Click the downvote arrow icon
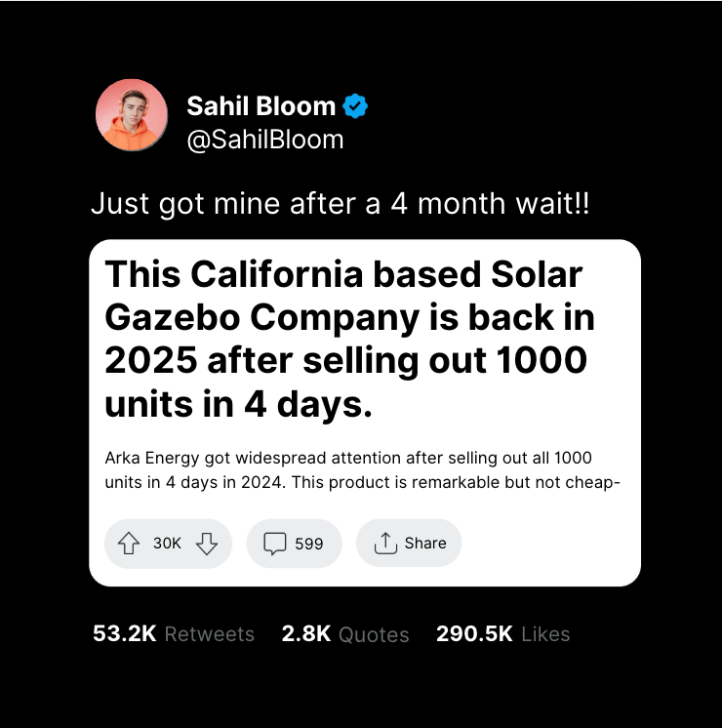722x728 pixels. pyautogui.click(x=207, y=544)
